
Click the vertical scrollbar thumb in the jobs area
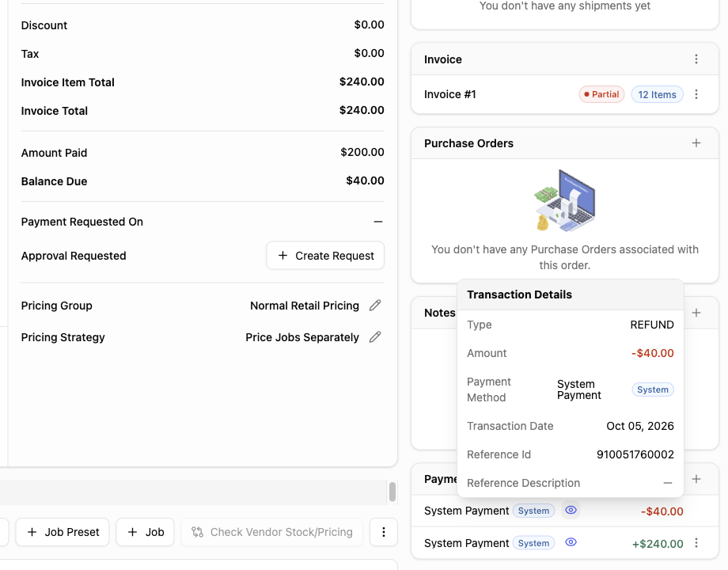coord(392,492)
